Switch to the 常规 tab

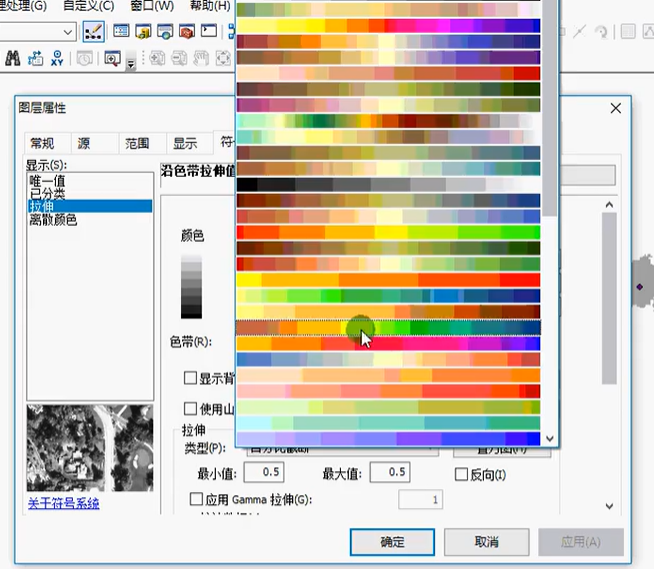pos(48,144)
